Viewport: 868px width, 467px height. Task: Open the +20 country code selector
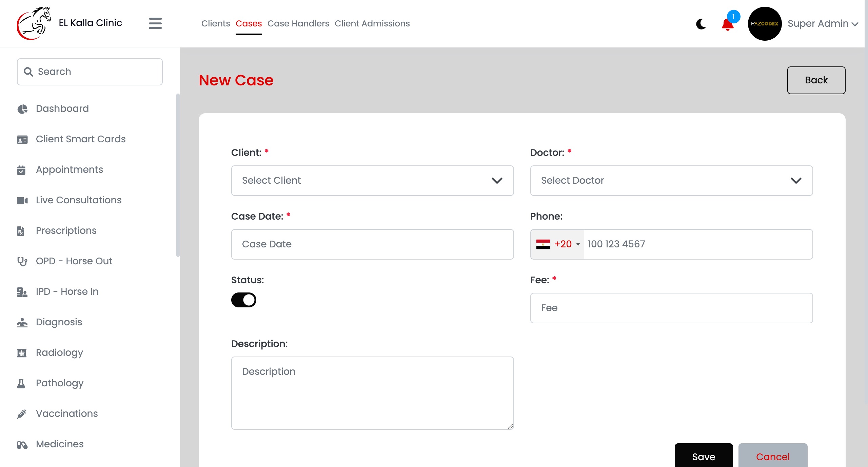[558, 244]
